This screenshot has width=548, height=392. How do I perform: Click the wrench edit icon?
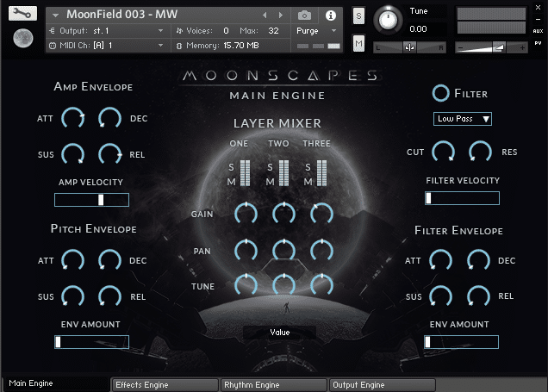23,15
